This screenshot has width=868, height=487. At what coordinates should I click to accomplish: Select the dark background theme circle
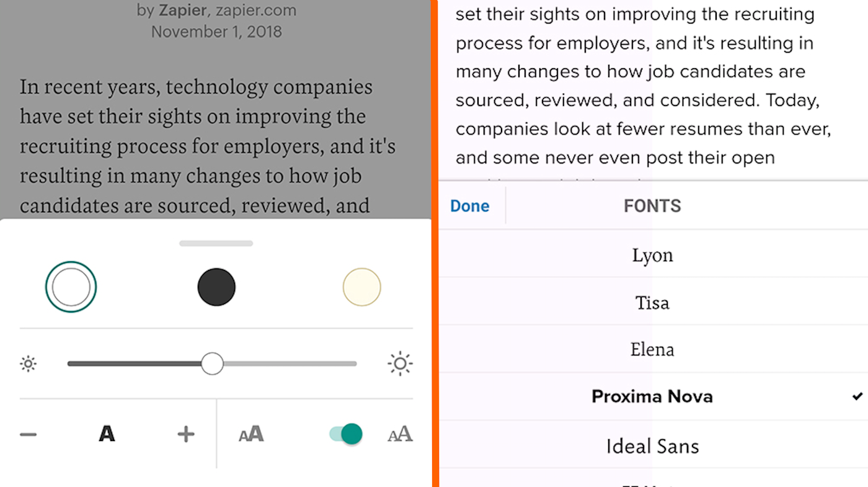tap(216, 287)
